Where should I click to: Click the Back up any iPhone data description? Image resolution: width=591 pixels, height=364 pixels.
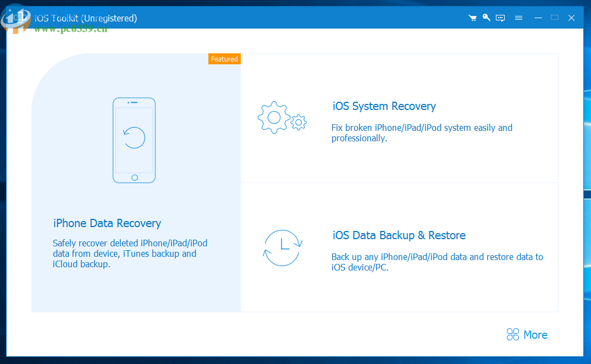(x=437, y=262)
